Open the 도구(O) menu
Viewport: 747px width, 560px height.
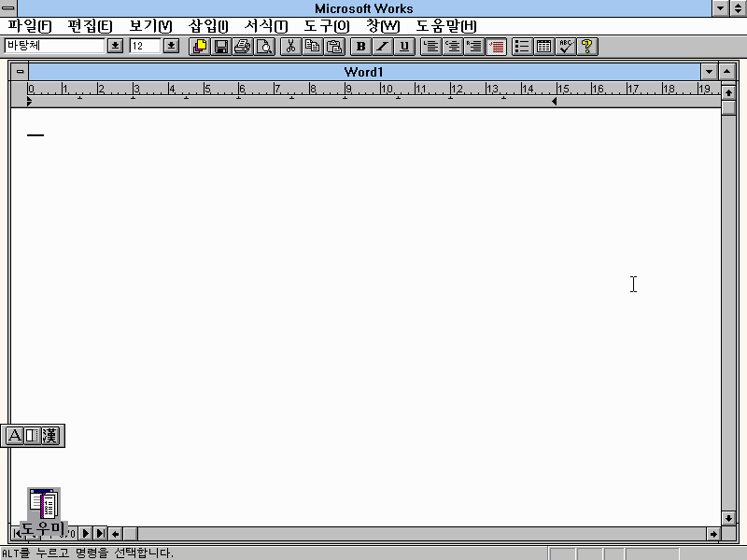[326, 26]
